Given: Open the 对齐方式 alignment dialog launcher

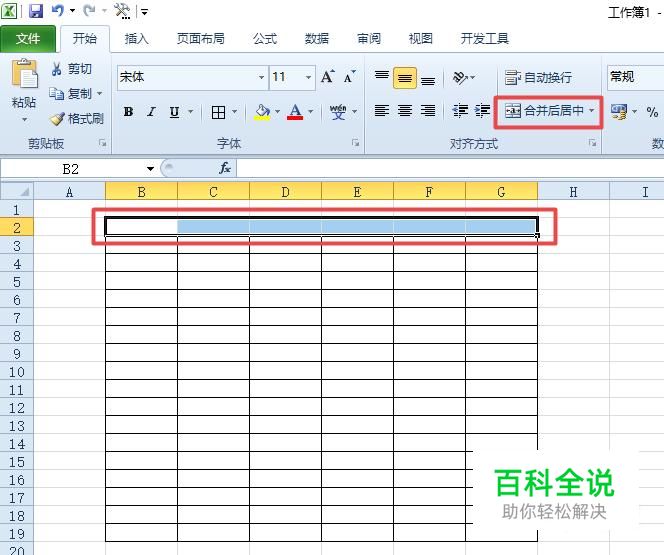Looking at the screenshot, I should 592,143.
